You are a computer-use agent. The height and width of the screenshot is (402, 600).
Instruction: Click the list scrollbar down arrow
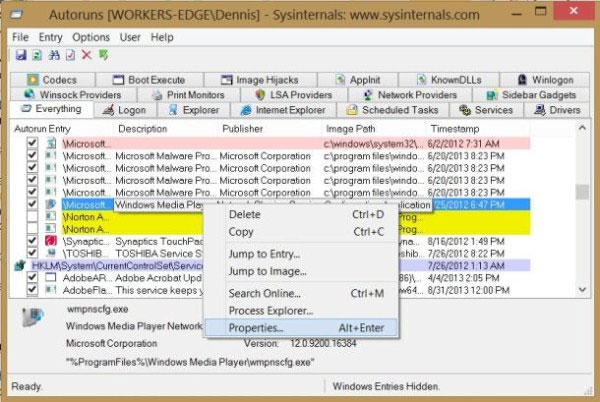pos(582,290)
